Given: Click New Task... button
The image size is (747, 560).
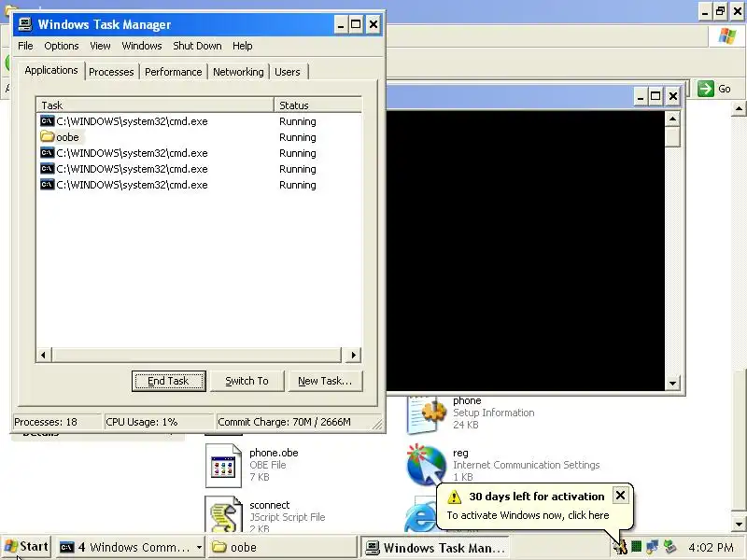Looking at the screenshot, I should pyautogui.click(x=325, y=381).
